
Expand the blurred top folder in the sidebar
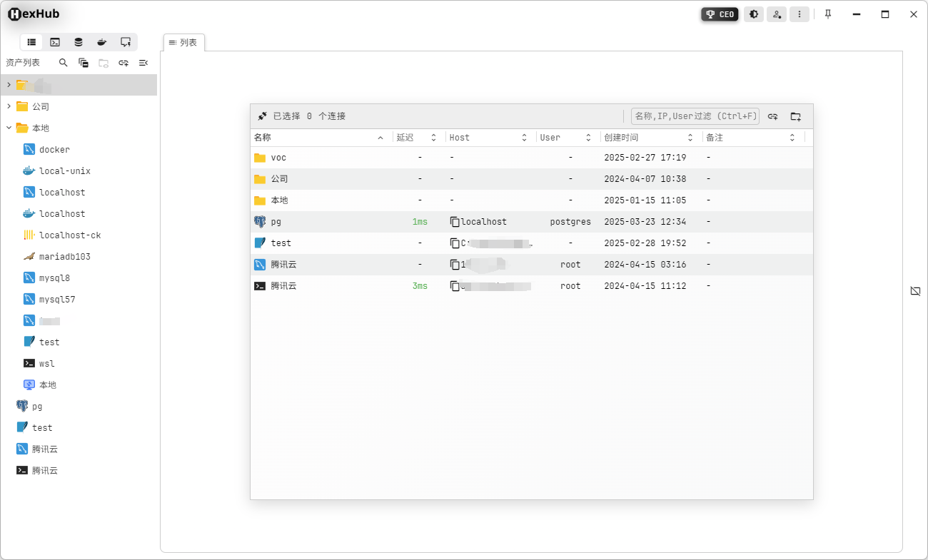9,85
